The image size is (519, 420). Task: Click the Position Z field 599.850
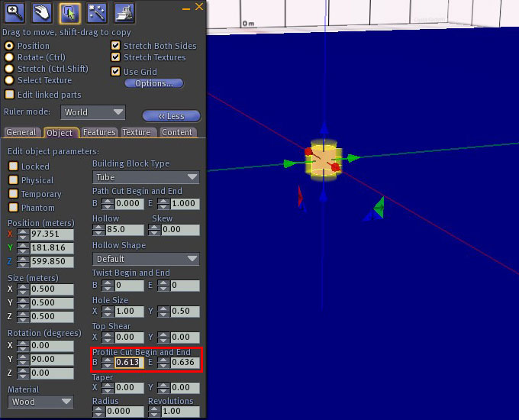tap(52, 262)
